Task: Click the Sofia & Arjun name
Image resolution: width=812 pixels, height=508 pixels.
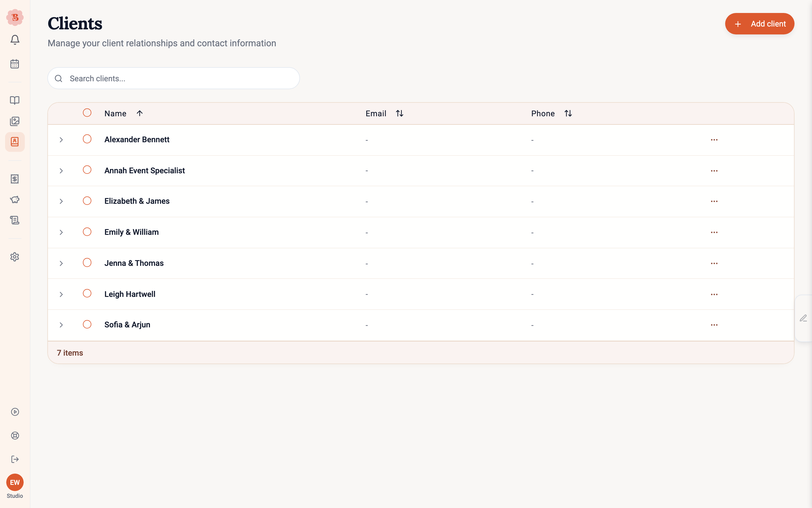Action: pos(127,325)
